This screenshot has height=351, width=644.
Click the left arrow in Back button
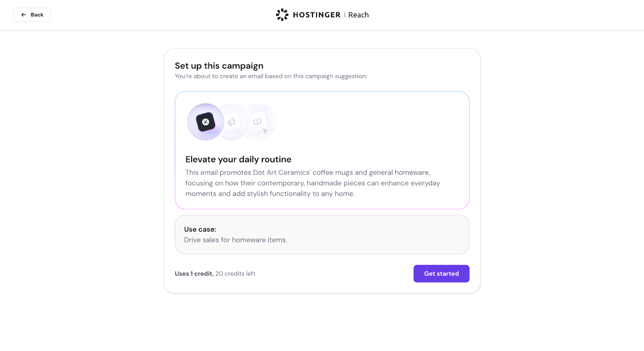pyautogui.click(x=24, y=15)
